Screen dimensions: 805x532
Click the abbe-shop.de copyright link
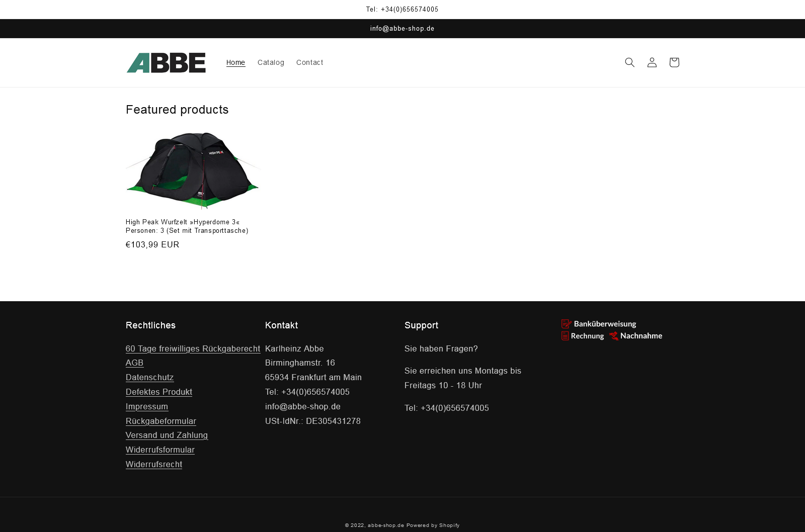(386, 525)
